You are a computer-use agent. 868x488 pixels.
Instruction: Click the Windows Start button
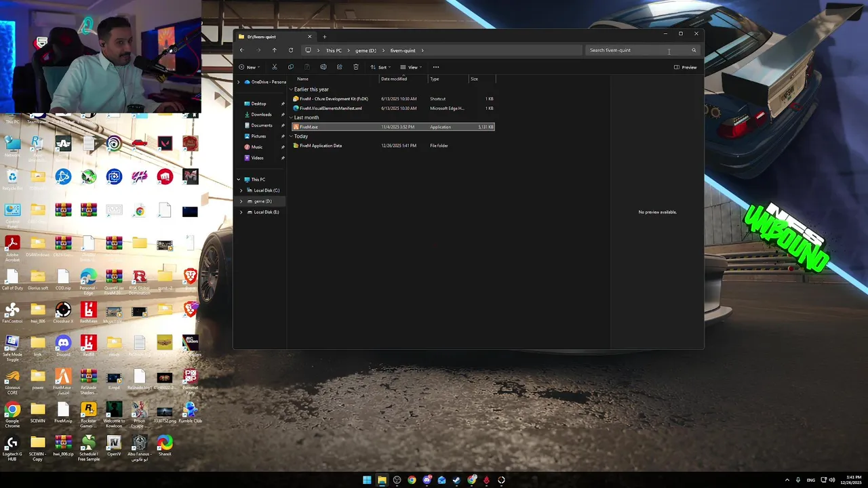(x=367, y=480)
